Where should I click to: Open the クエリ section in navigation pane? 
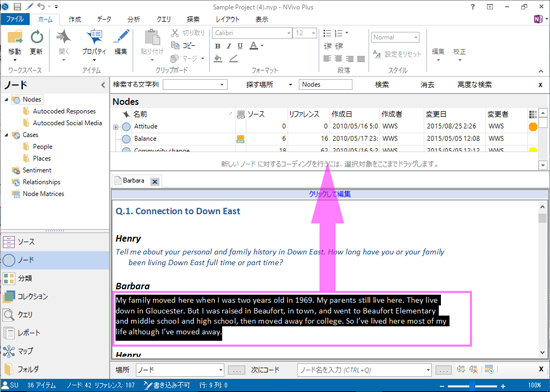(55, 315)
